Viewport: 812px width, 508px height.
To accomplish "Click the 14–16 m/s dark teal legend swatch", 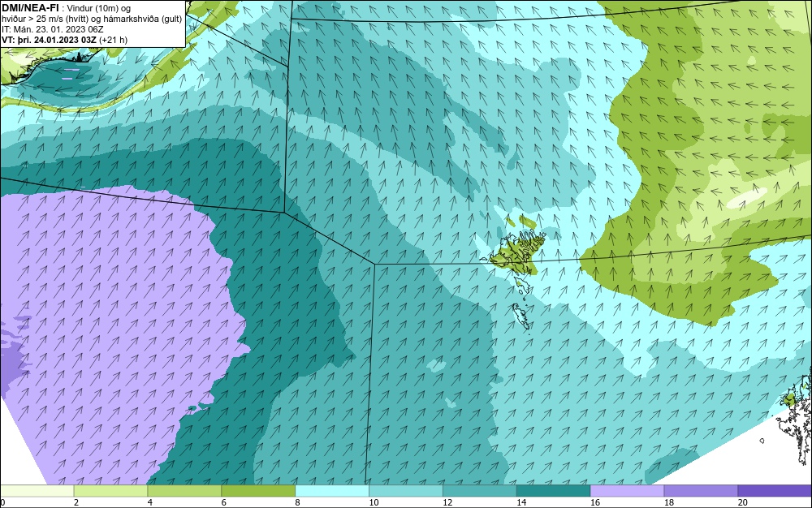I will (x=554, y=491).
